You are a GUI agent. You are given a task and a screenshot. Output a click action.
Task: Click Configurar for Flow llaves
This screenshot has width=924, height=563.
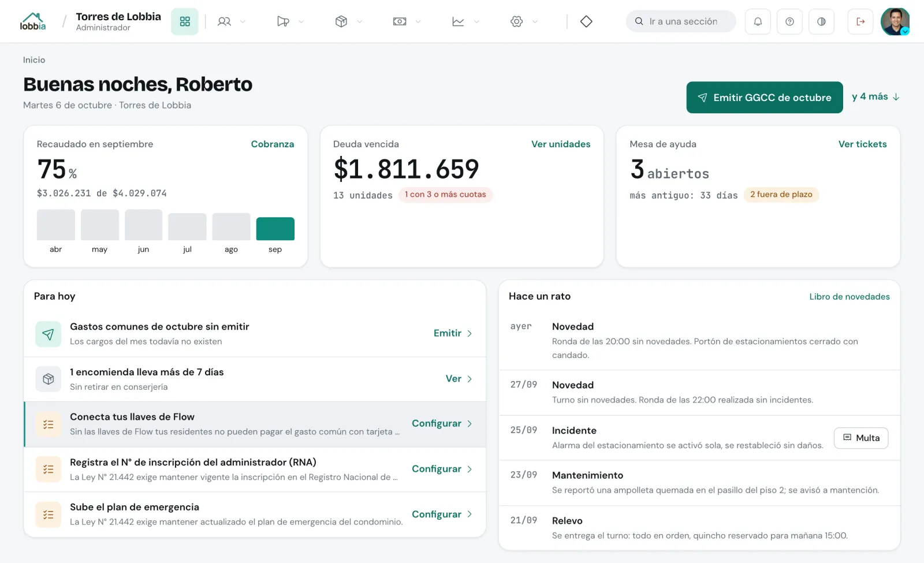(442, 424)
